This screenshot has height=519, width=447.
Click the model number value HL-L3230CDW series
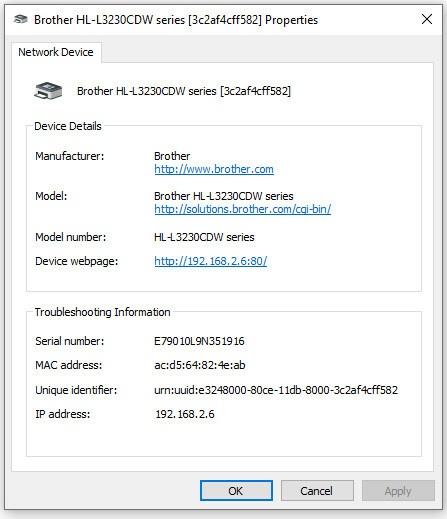(204, 237)
